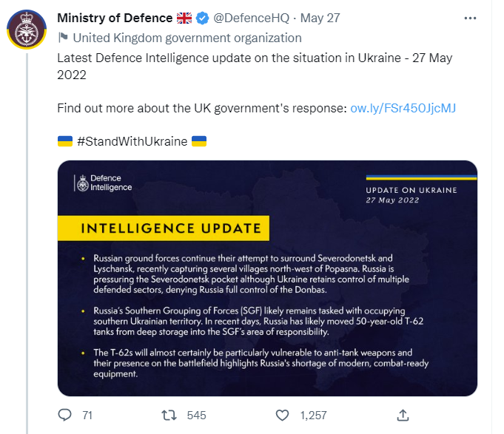Screen dimensions: 504x434
Task: Open the three-dot more options menu
Action: click(x=469, y=18)
